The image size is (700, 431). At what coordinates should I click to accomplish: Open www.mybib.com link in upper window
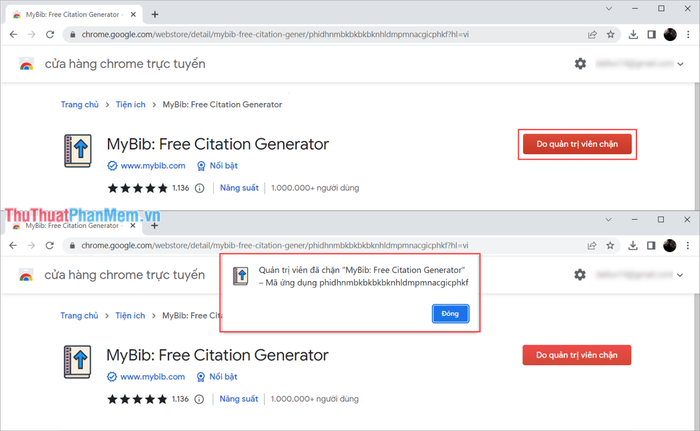coord(153,166)
